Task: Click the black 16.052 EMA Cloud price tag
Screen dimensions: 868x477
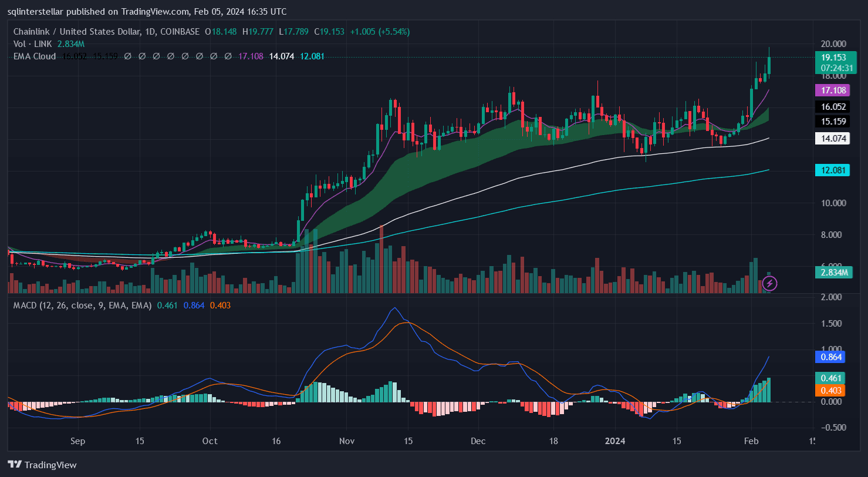Action: (833, 107)
